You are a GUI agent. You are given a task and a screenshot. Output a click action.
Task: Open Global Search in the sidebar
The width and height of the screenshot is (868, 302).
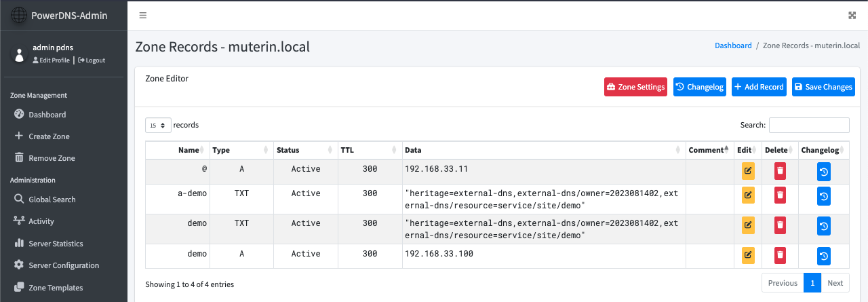pos(52,200)
